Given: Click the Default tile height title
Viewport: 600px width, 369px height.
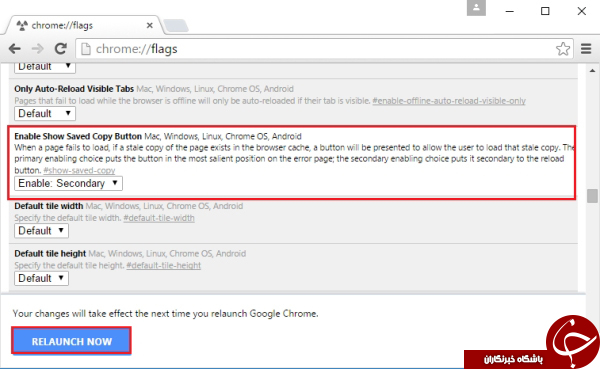Looking at the screenshot, I should [x=50, y=253].
